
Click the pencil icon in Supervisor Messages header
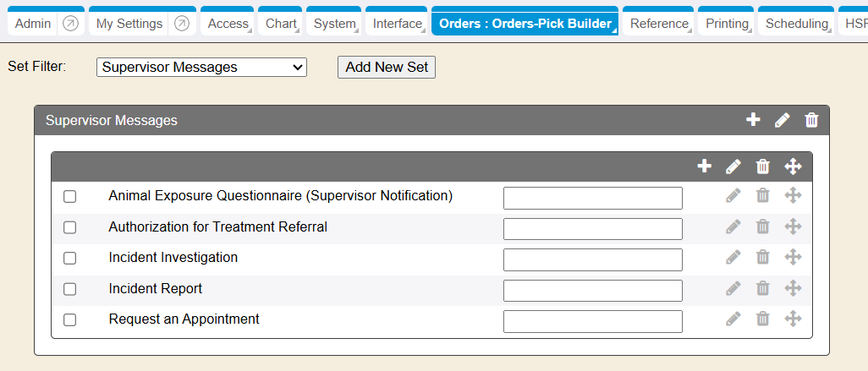tap(783, 120)
